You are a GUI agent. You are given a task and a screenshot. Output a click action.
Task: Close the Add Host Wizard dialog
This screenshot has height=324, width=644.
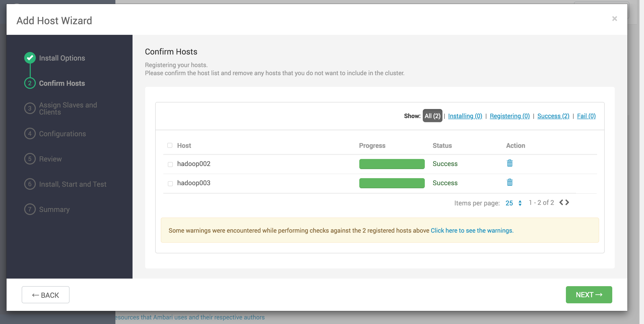pos(615,19)
